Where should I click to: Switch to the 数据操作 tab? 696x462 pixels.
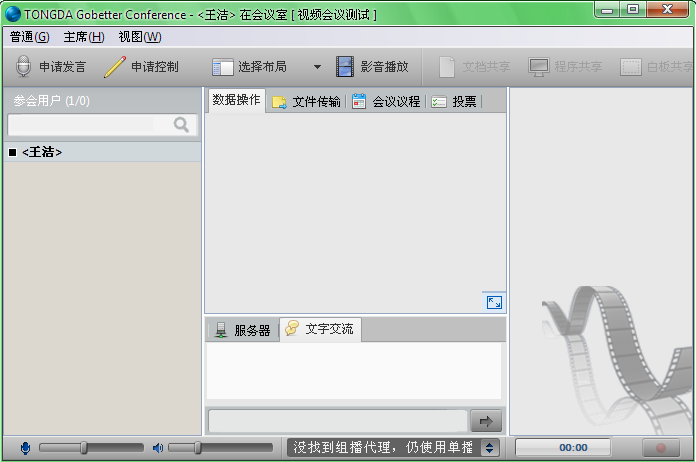point(237,100)
